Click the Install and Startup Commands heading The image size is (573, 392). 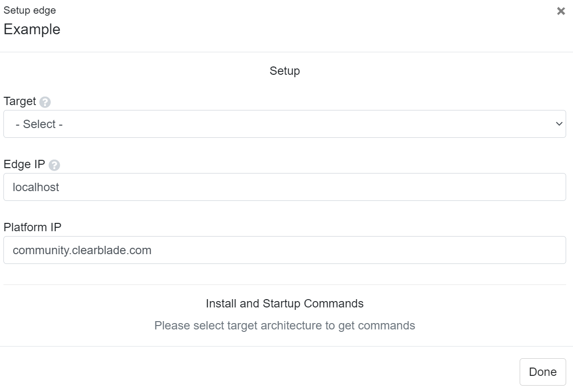pyautogui.click(x=284, y=304)
